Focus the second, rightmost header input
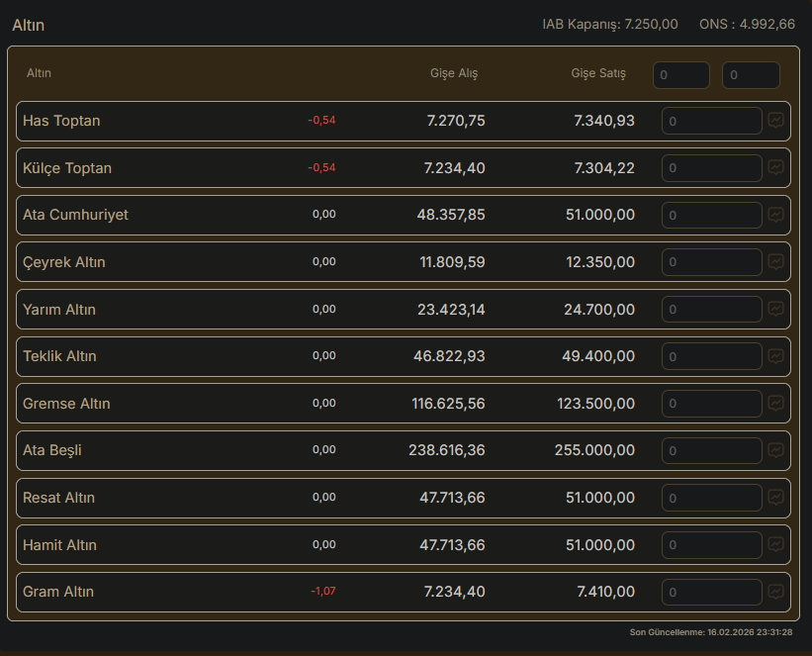This screenshot has height=656, width=812. [x=751, y=75]
